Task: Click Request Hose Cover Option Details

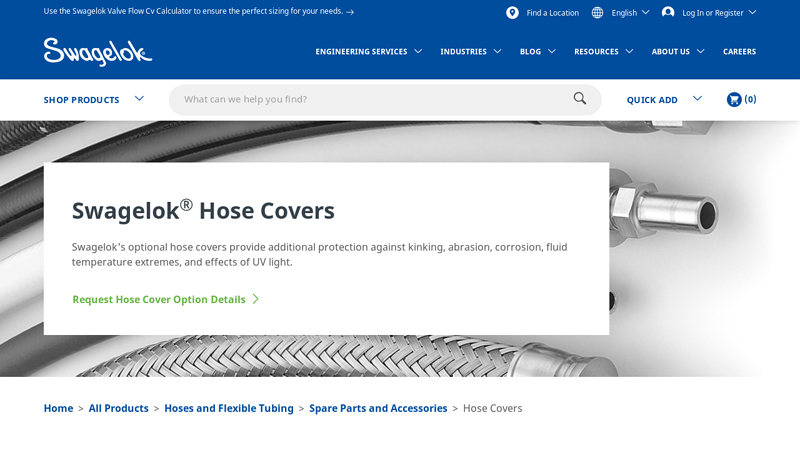Action: pyautogui.click(x=159, y=299)
